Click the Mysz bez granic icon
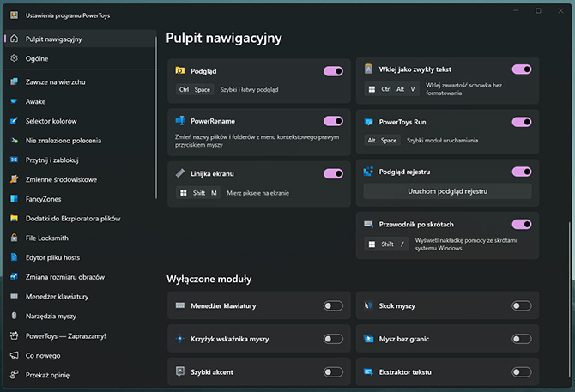Screen dimensions: 575x392 (368, 339)
